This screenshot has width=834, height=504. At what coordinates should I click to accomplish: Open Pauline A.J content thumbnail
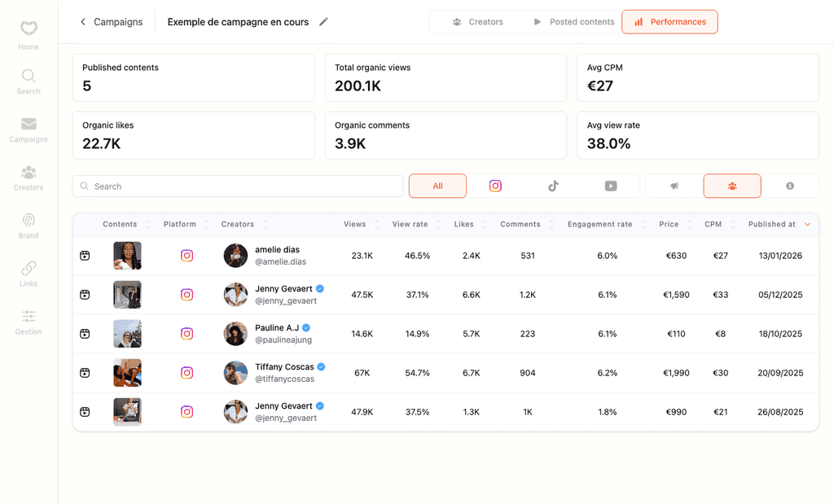pos(127,334)
